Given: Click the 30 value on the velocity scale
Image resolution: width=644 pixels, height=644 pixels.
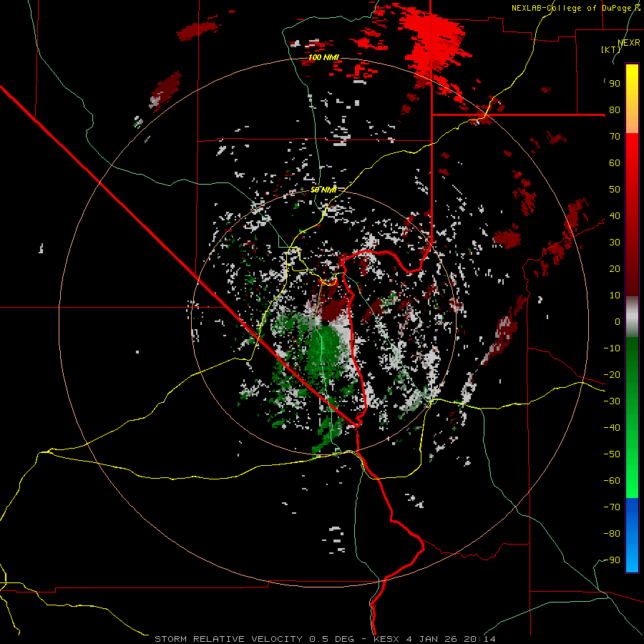Looking at the screenshot, I should 615,243.
